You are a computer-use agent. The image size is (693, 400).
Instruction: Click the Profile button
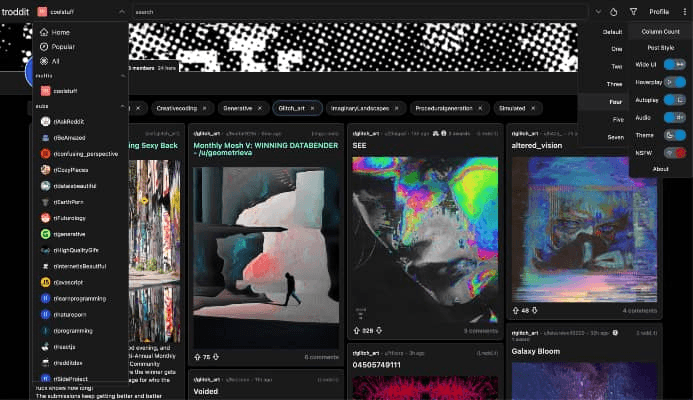coord(659,12)
